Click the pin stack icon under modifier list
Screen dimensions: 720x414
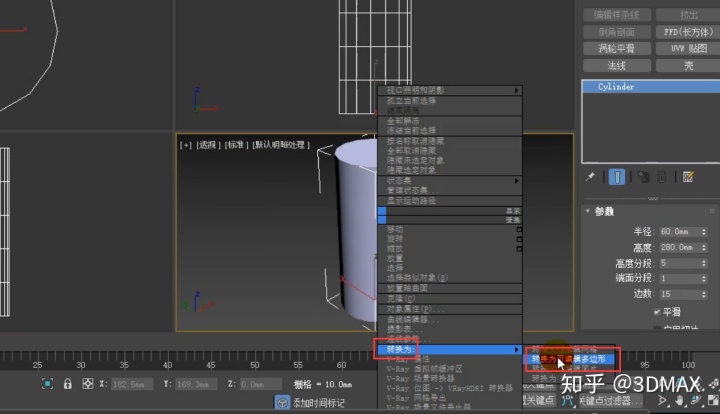click(590, 177)
